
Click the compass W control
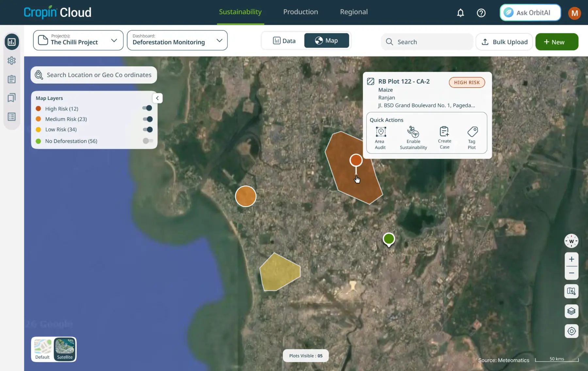point(571,241)
